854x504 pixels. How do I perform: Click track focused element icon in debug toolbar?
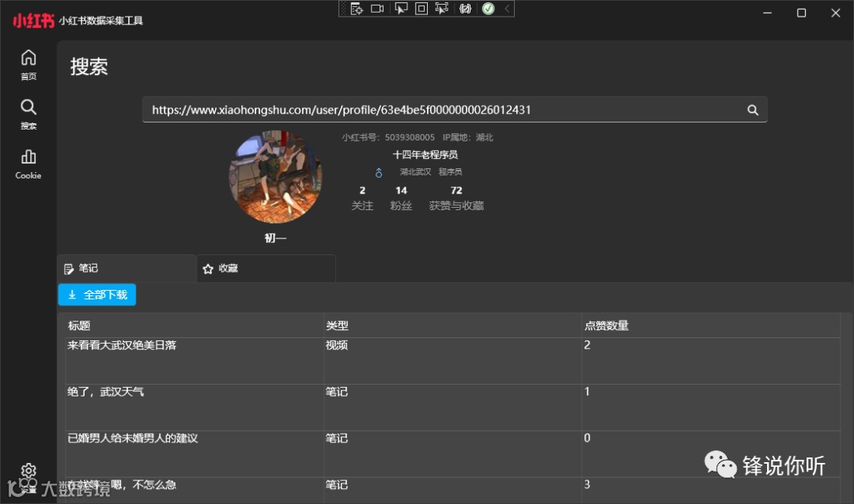tap(442, 9)
